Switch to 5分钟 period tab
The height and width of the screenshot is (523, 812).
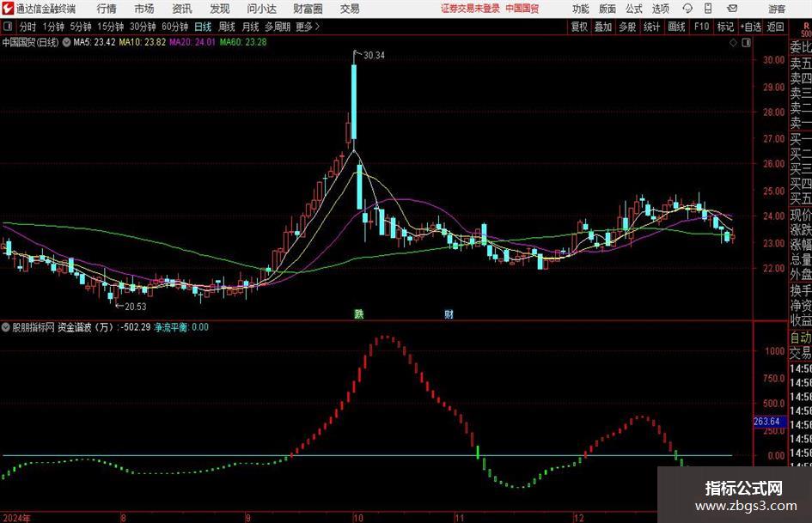tap(81, 27)
